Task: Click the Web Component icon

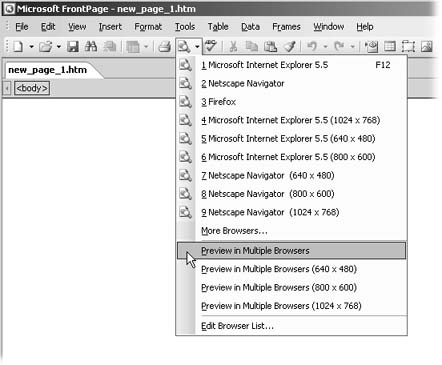Action: tap(371, 47)
